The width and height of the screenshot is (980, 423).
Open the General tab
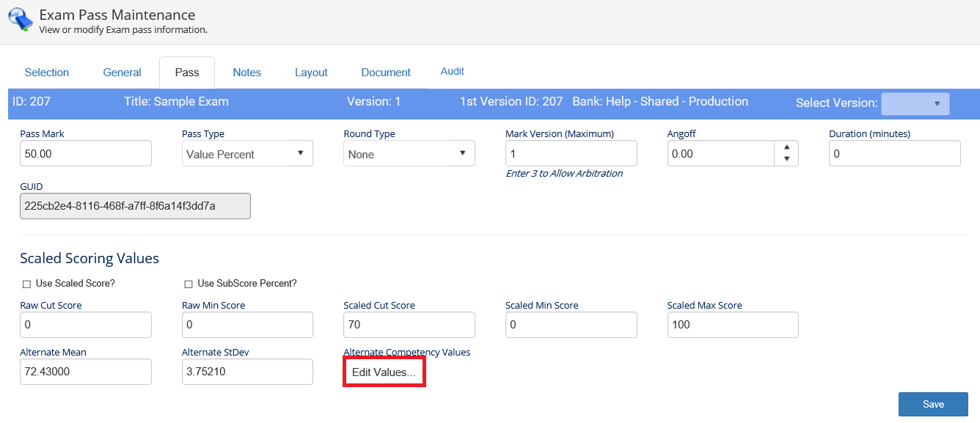pyautogui.click(x=122, y=73)
